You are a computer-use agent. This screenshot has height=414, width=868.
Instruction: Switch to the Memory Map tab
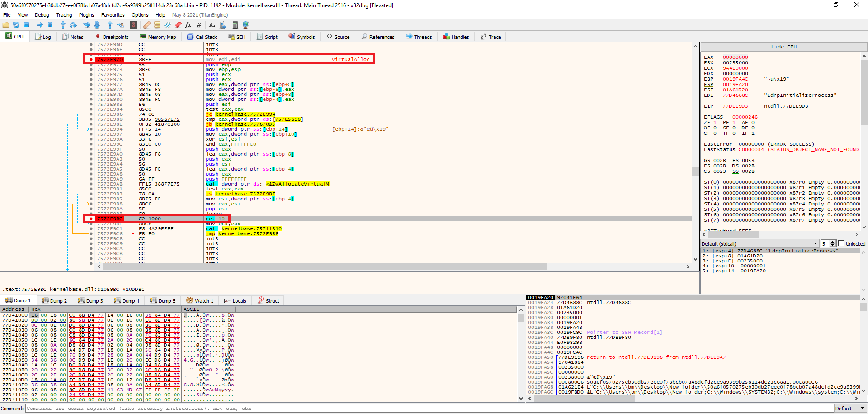[x=158, y=37]
